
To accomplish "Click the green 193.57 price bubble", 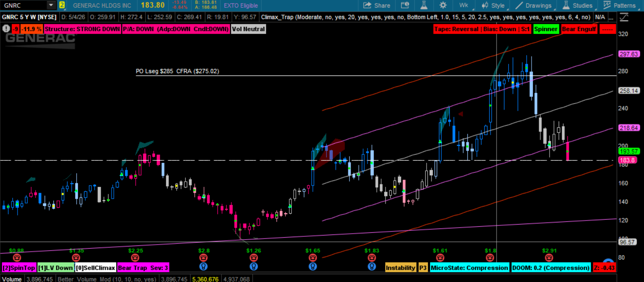I will tap(629, 151).
